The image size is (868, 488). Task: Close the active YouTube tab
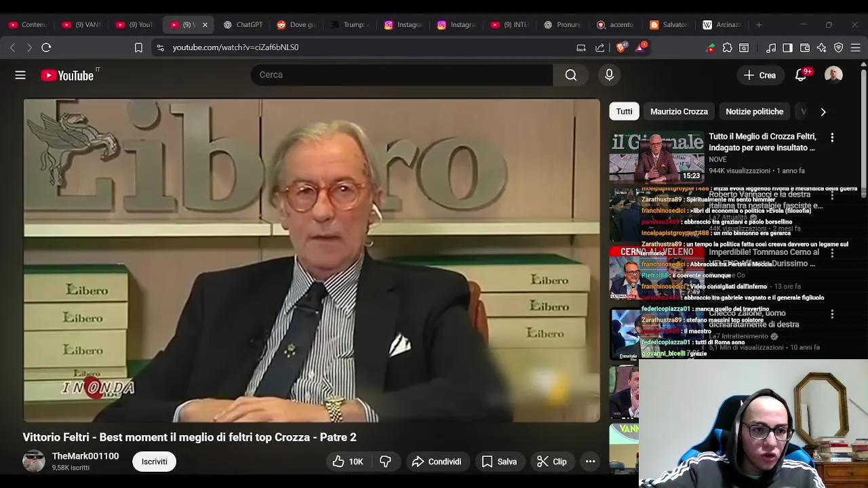coord(205,24)
